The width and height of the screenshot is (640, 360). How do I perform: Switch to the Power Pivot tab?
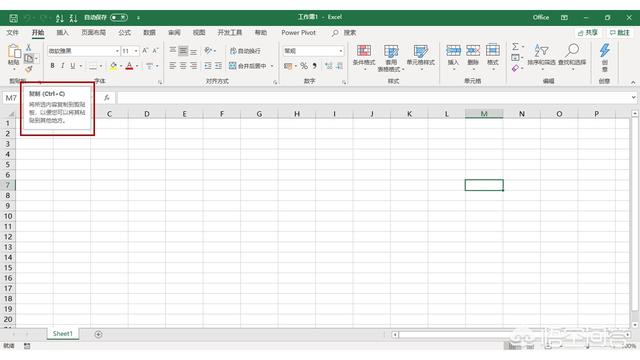coord(298,33)
